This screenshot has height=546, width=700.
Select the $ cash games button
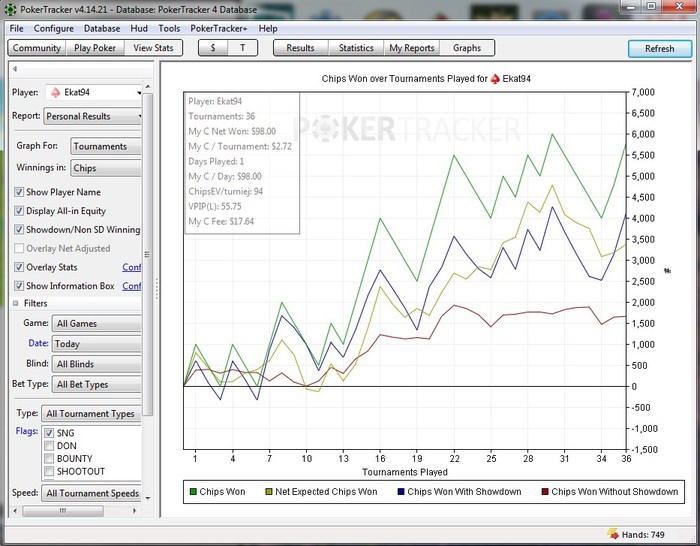[x=213, y=48]
